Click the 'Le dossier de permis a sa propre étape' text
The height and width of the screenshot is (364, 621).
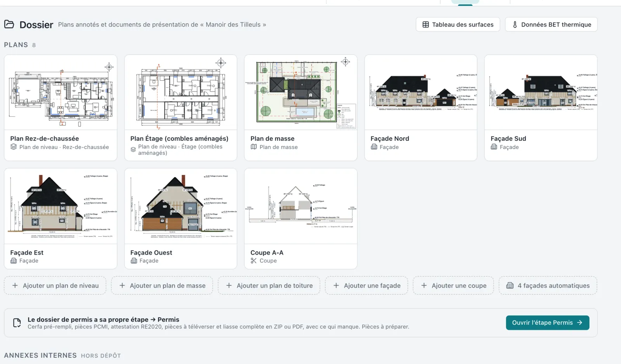click(88, 319)
